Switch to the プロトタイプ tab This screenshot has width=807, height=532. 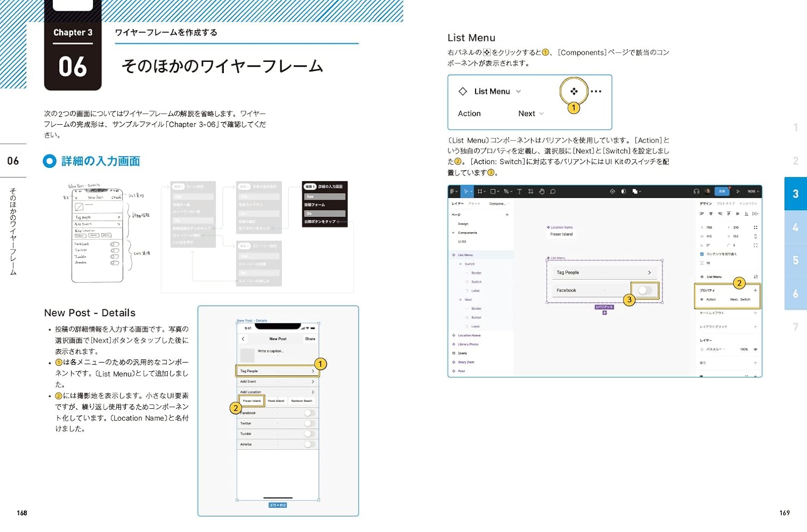[725, 203]
